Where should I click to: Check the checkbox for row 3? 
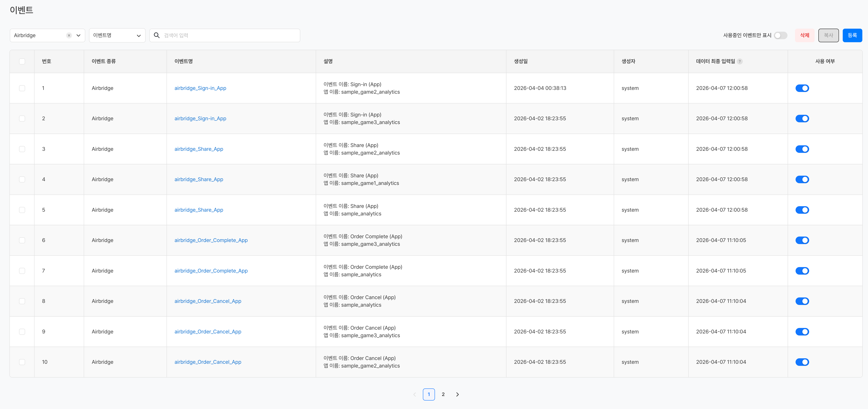point(22,149)
